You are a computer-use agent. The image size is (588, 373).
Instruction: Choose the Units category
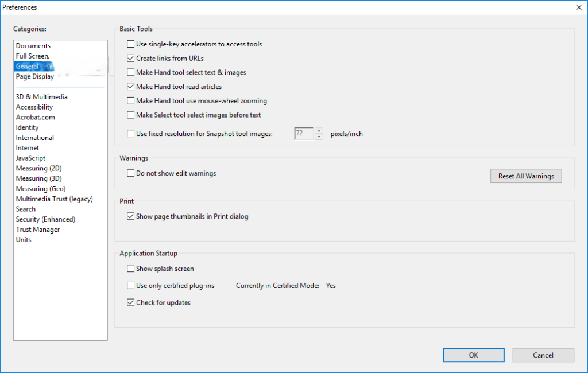(x=23, y=239)
